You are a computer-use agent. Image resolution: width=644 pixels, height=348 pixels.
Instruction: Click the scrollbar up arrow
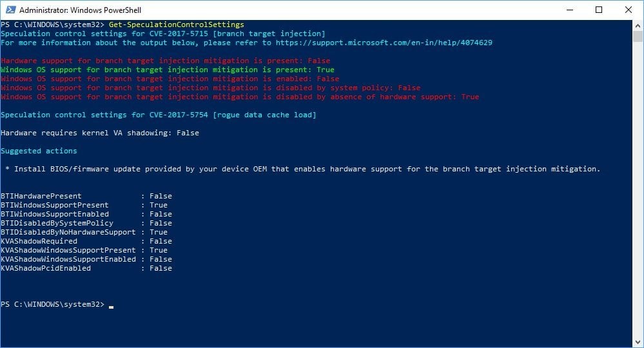pos(638,25)
